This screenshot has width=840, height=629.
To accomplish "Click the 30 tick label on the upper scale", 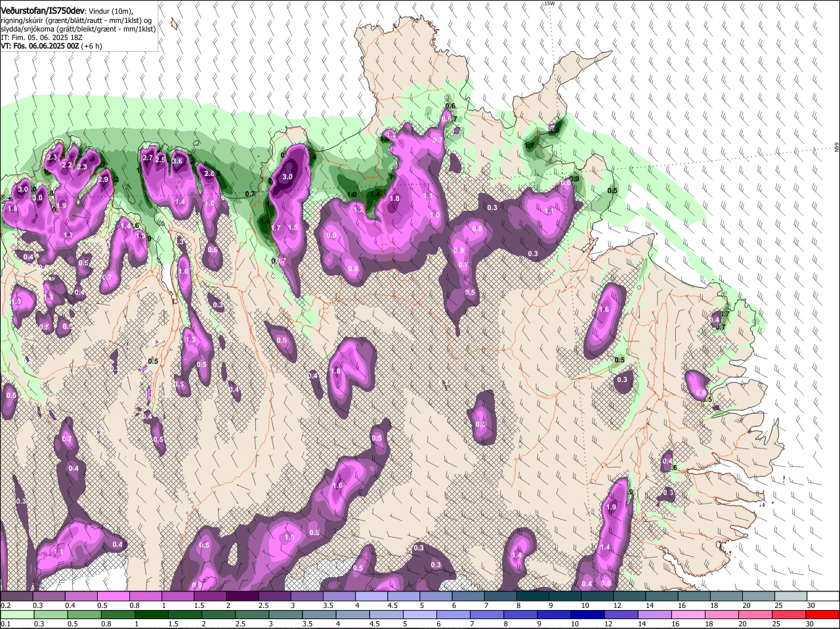I will click(811, 605).
